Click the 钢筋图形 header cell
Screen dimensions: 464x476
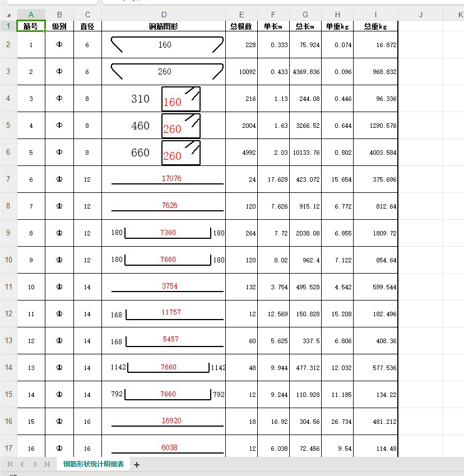[164, 26]
